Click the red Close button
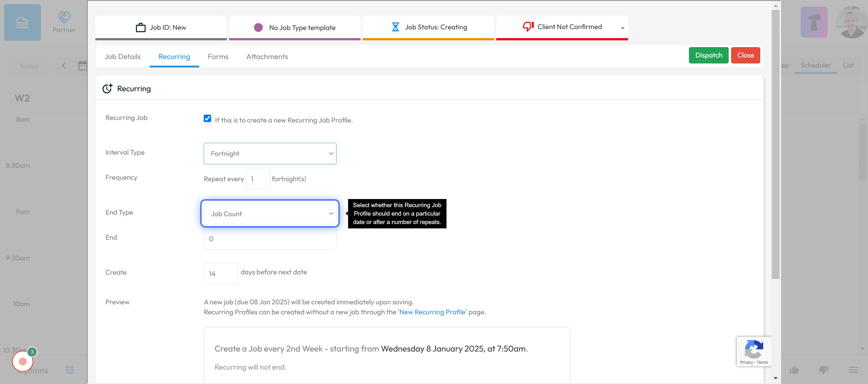 (x=745, y=55)
